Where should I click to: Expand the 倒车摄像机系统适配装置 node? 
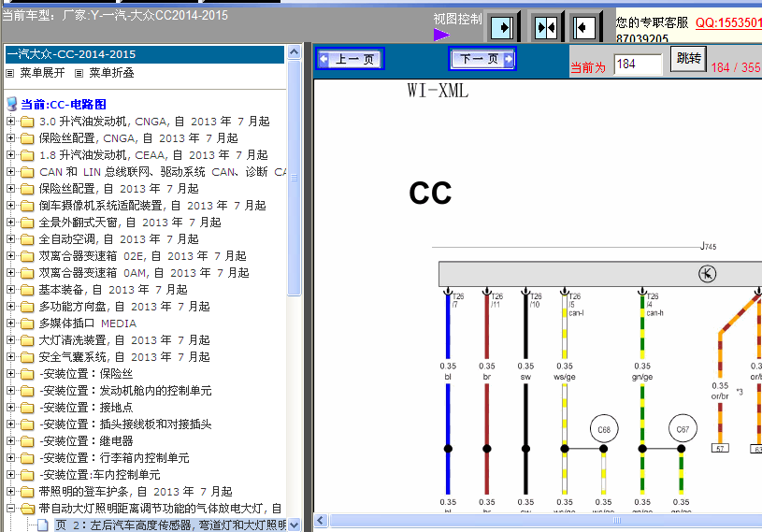[x=10, y=205]
